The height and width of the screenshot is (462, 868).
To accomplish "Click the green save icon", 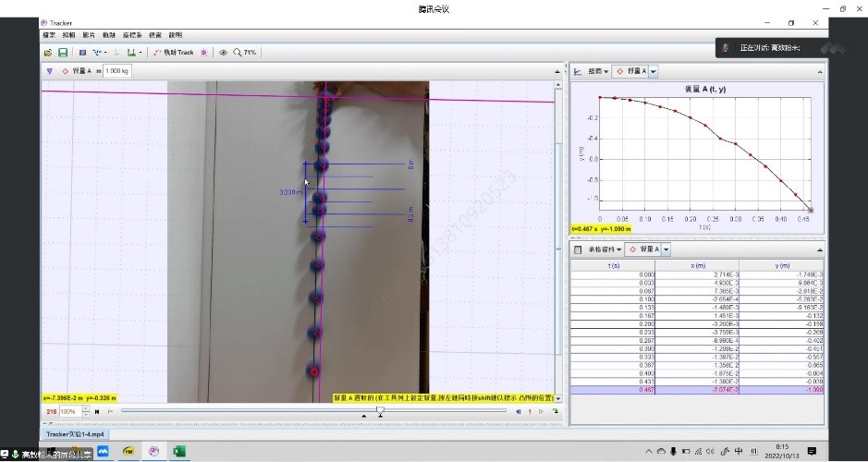I will (x=63, y=53).
